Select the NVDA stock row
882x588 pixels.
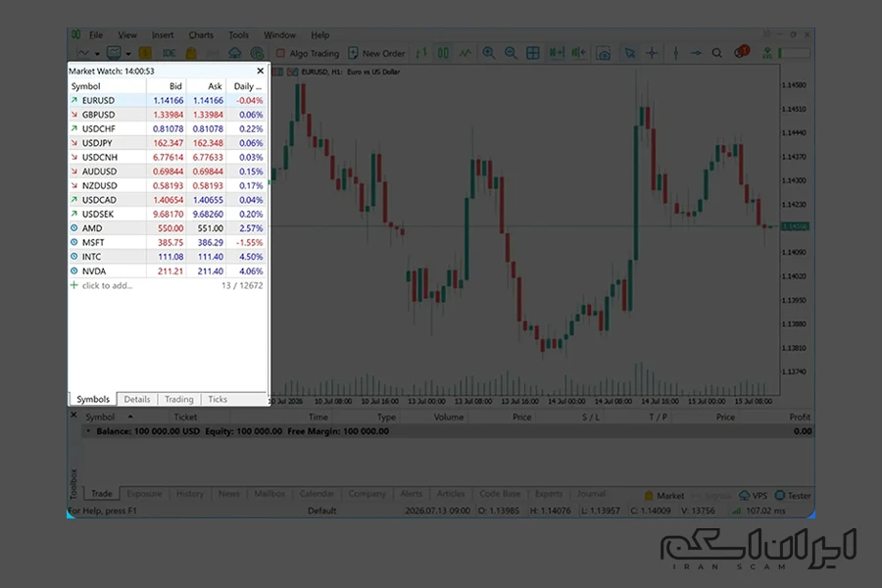pos(167,270)
